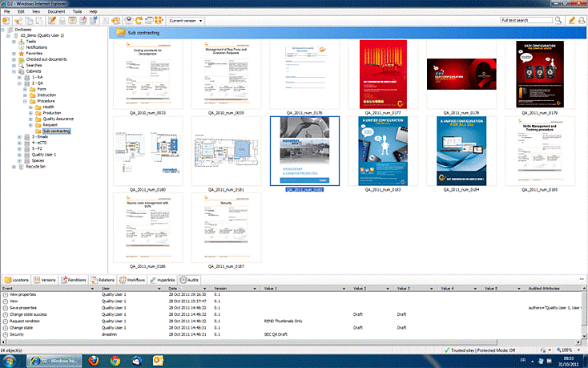Click the new document icon in the toolbar
Screen dimensions: 588x368
7,19
